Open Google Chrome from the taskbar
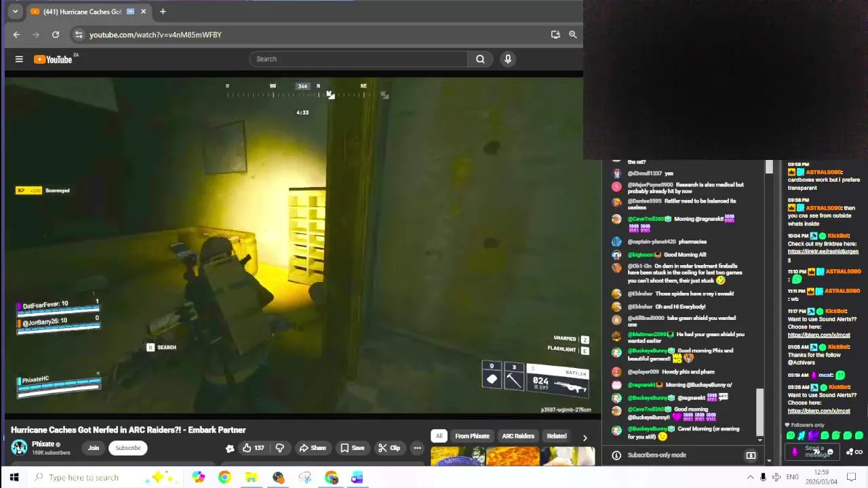This screenshot has height=488, width=868. coord(224,477)
